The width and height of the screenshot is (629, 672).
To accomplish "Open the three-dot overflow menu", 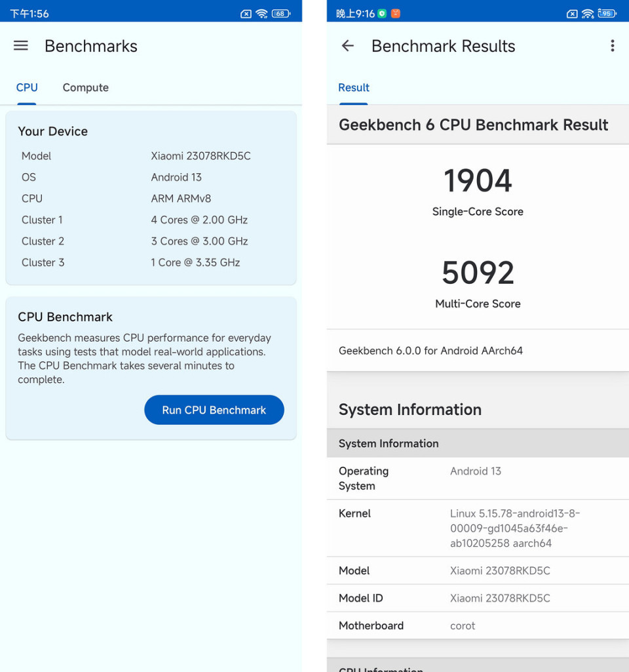I will [613, 46].
